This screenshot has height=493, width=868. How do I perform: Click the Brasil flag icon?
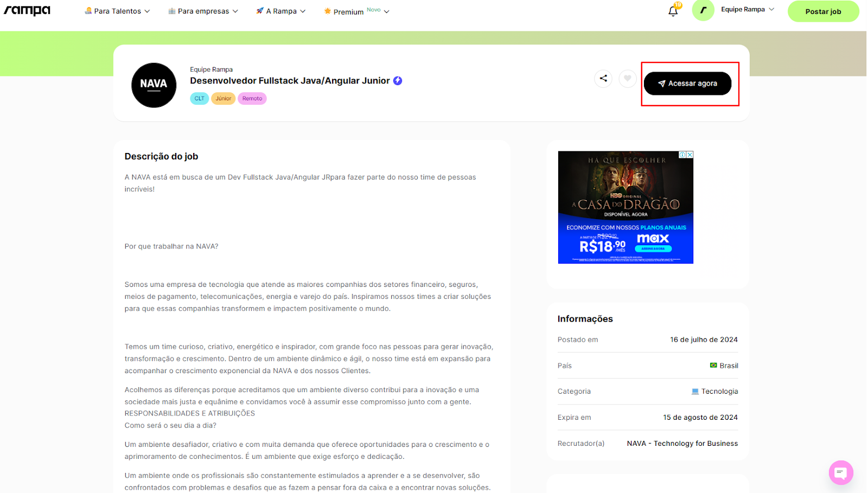coord(713,366)
